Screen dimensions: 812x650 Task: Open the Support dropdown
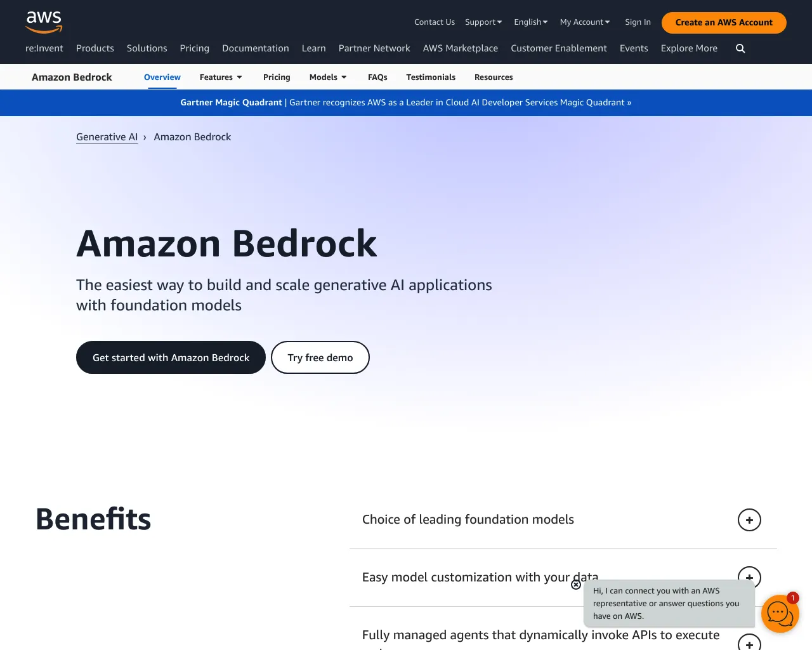pyautogui.click(x=483, y=22)
